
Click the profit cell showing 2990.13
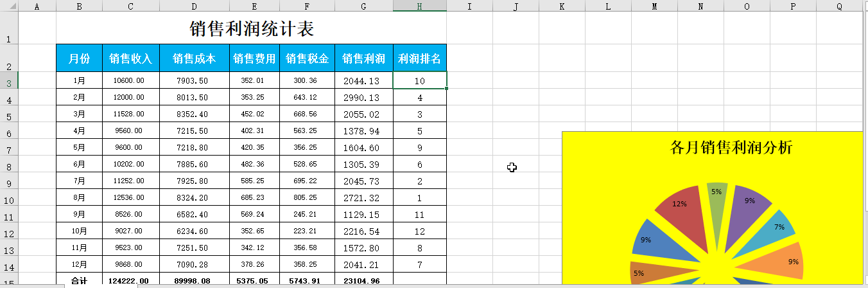point(361,98)
